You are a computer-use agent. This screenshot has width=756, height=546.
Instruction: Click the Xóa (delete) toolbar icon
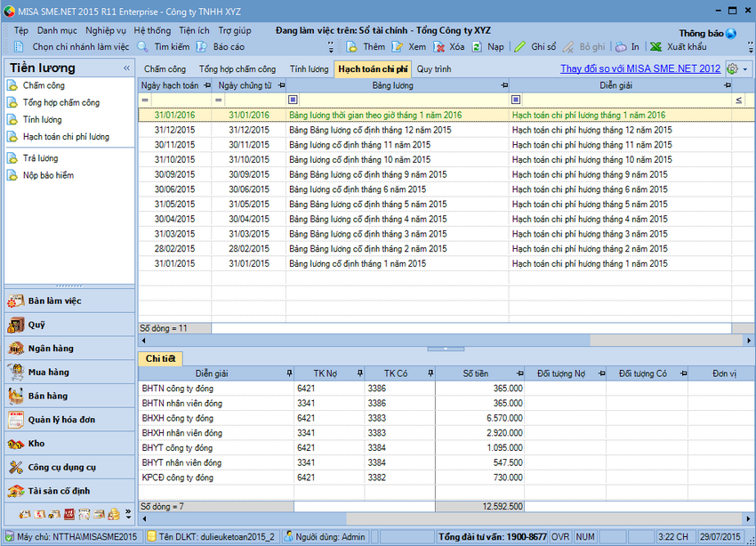(438, 47)
